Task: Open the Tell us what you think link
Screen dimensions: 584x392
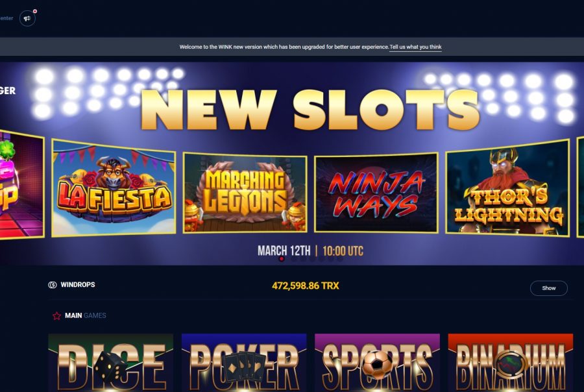Action: (415, 47)
